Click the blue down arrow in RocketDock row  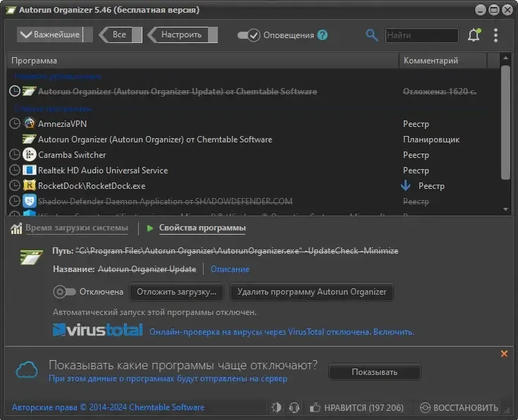click(406, 185)
